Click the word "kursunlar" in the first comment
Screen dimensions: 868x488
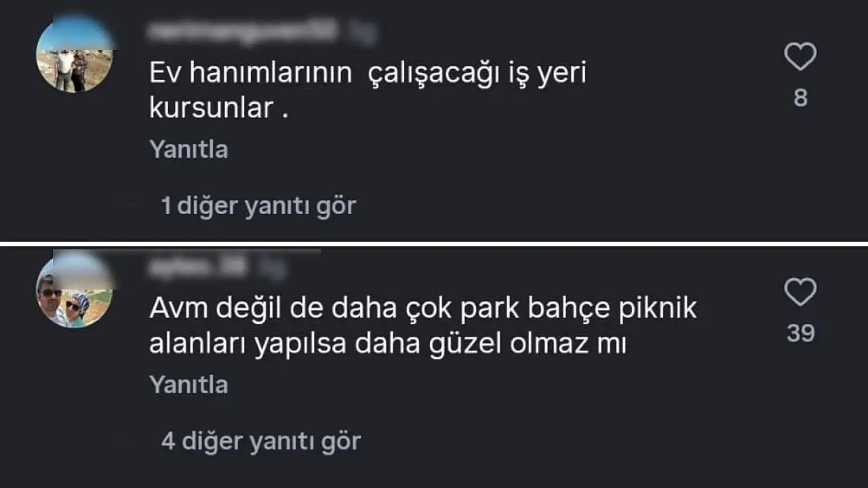point(211,108)
